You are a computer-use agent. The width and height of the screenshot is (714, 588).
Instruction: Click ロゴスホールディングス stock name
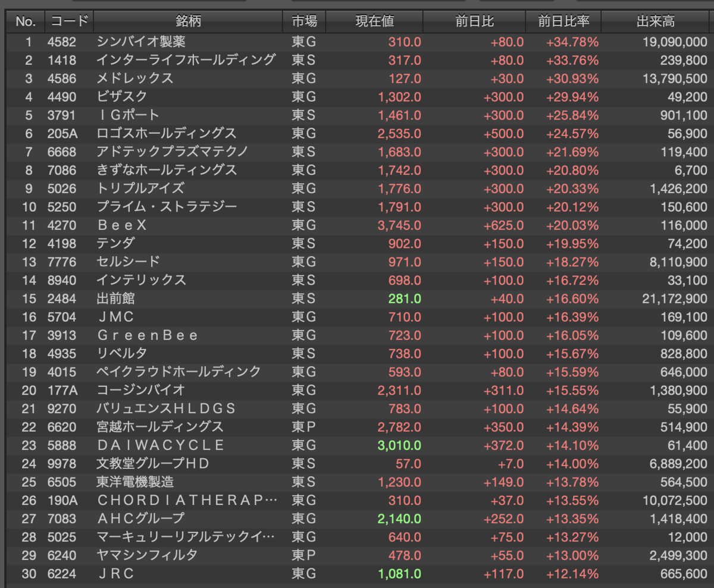click(167, 133)
